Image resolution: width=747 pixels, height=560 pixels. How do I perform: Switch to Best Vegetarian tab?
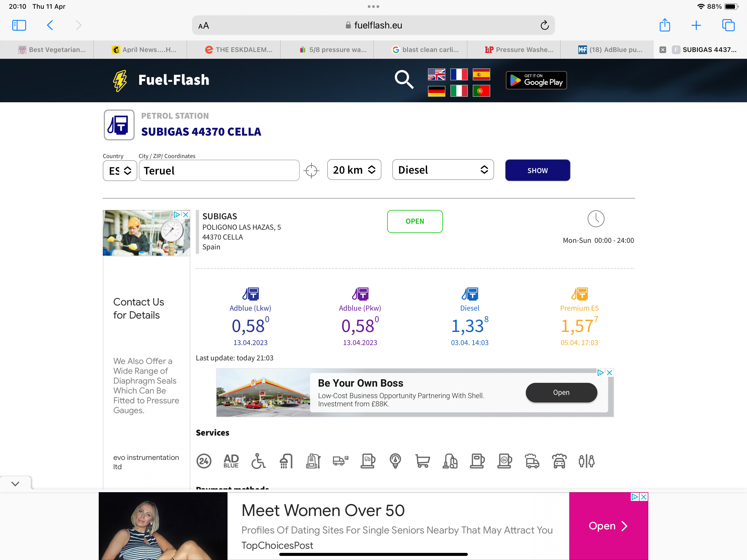(47, 50)
